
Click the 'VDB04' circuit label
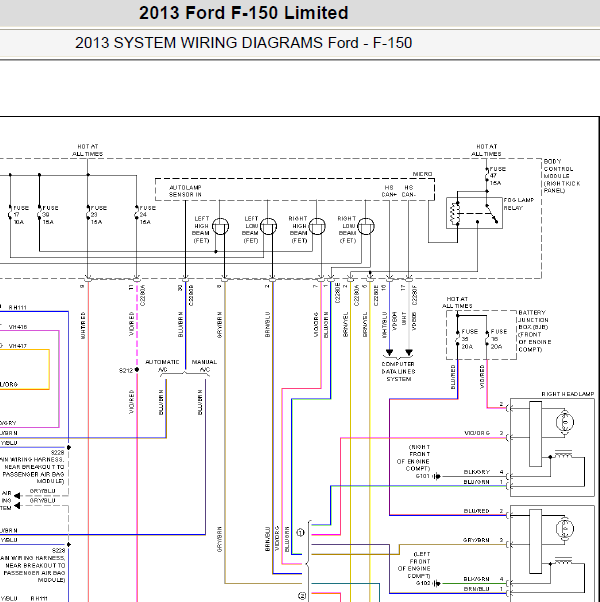pyautogui.click(x=394, y=321)
